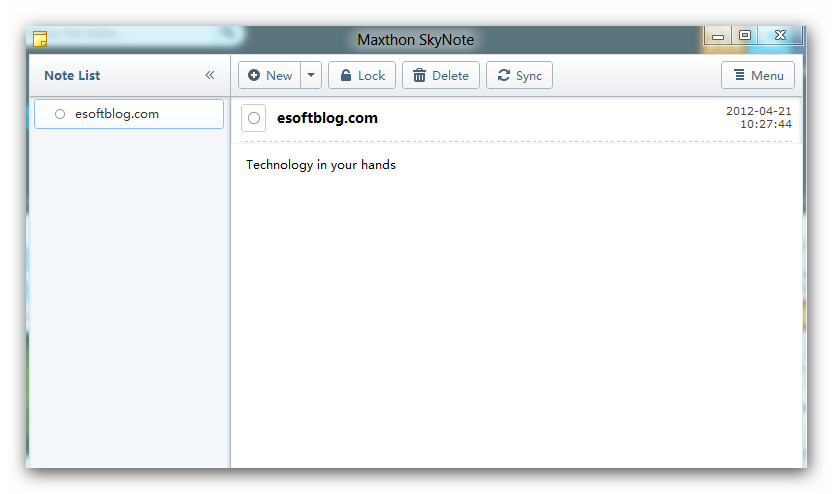Delete the selected note
The height and width of the screenshot is (494, 833).
click(x=441, y=75)
